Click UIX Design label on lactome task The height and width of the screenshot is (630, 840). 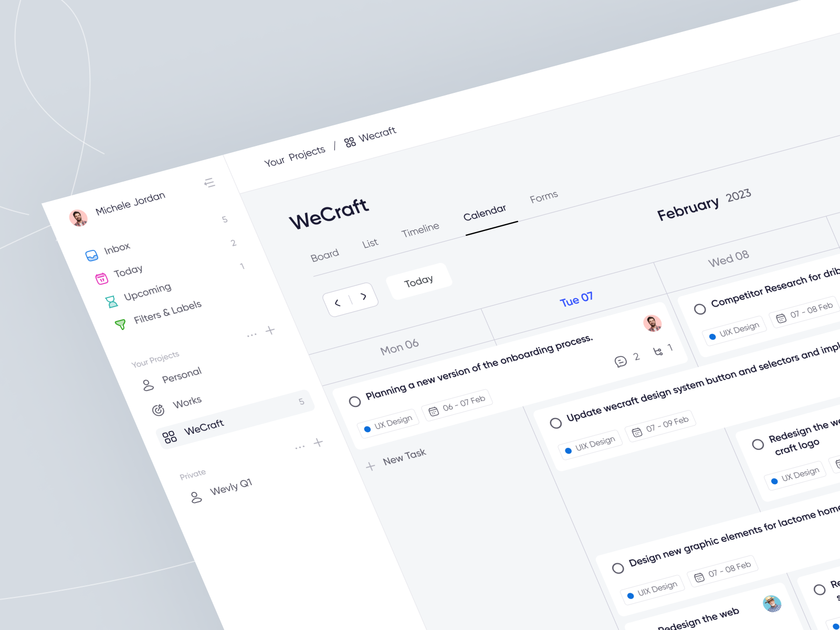[x=653, y=591]
